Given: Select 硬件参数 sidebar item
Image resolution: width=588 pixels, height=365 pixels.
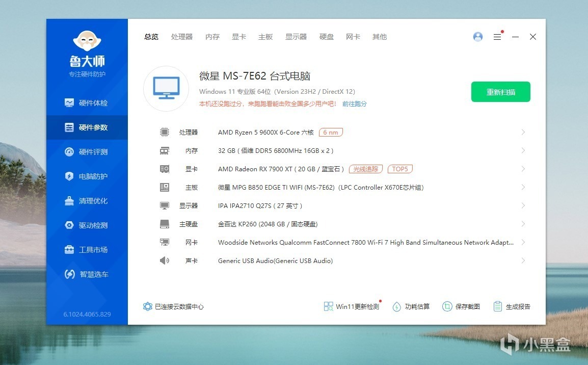Looking at the screenshot, I should [87, 127].
